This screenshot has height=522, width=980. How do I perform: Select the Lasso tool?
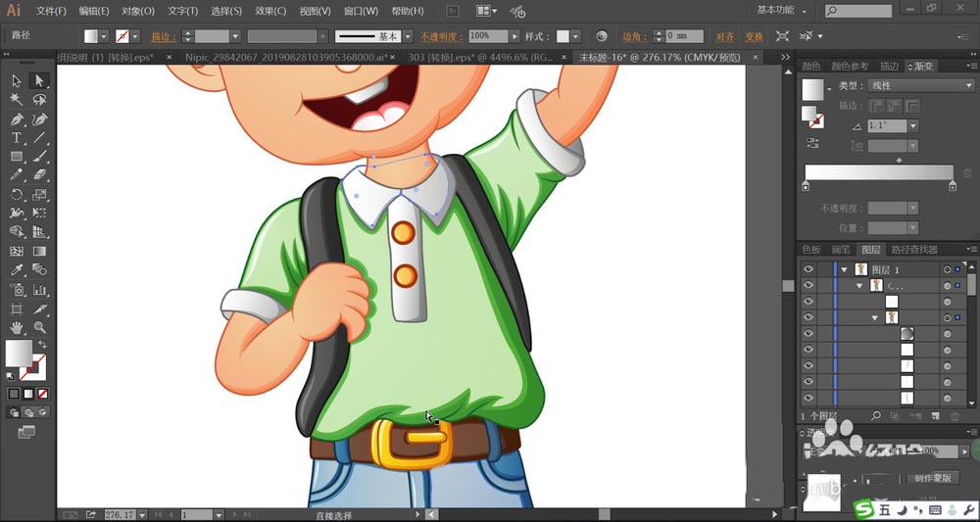pos(39,100)
